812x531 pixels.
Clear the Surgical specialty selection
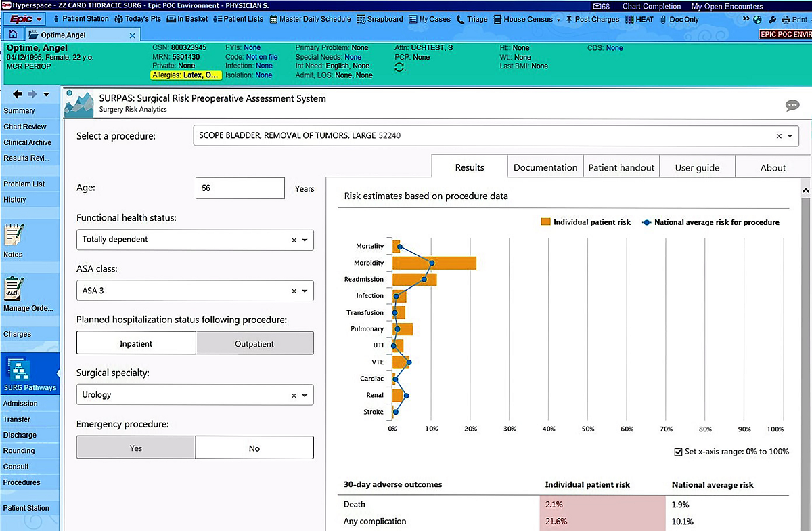294,396
